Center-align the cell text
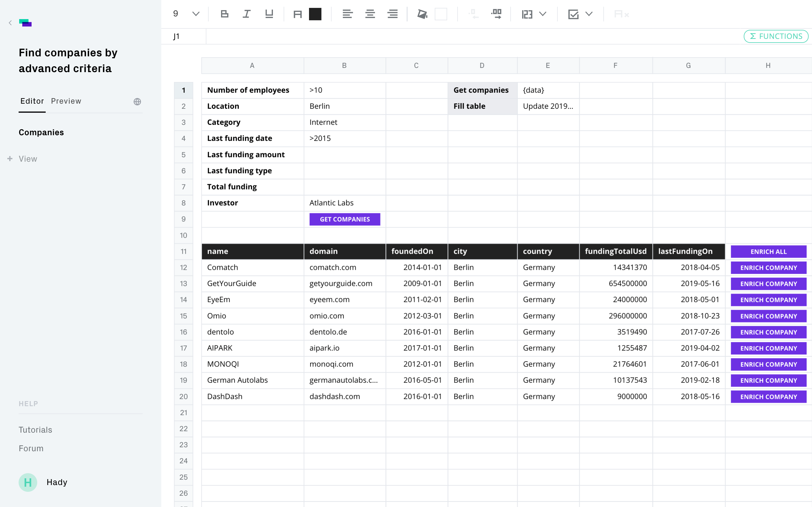The image size is (812, 507). click(x=370, y=14)
